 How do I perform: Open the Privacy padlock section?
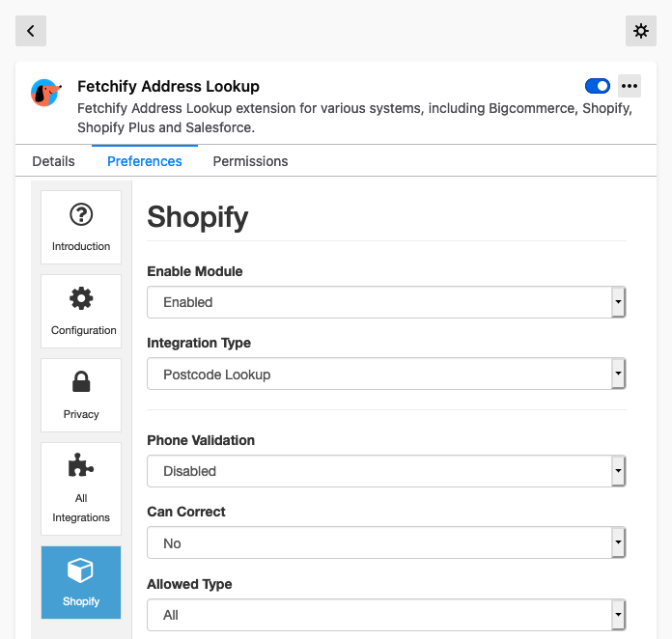[x=81, y=395]
